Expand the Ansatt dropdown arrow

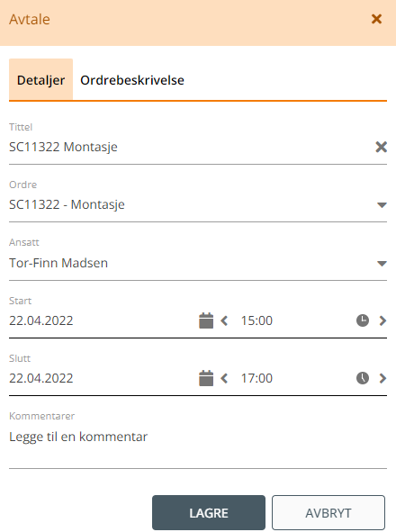pos(382,263)
